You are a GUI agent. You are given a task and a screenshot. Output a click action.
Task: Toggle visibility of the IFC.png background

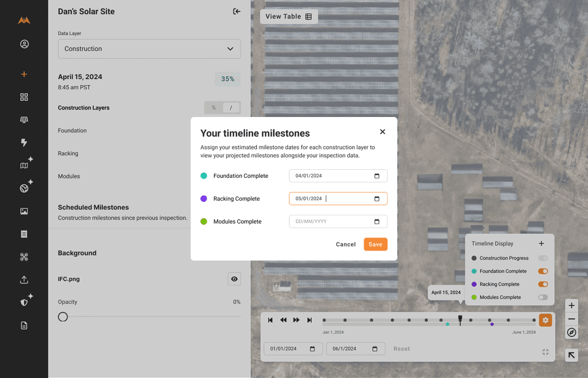coord(234,279)
